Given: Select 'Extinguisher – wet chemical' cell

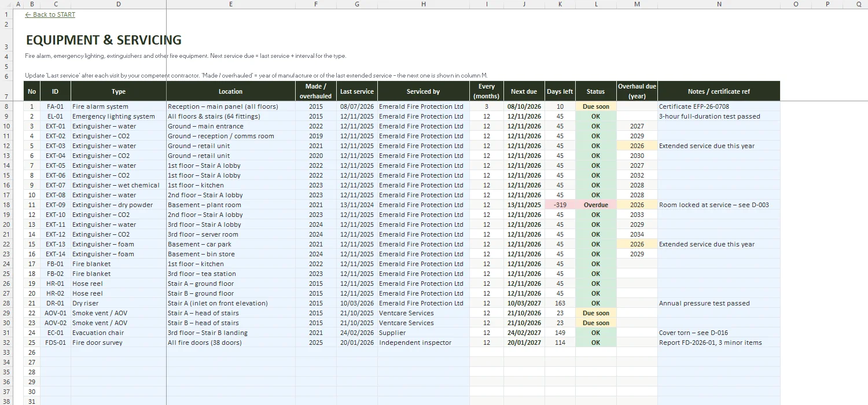Looking at the screenshot, I should point(119,185).
